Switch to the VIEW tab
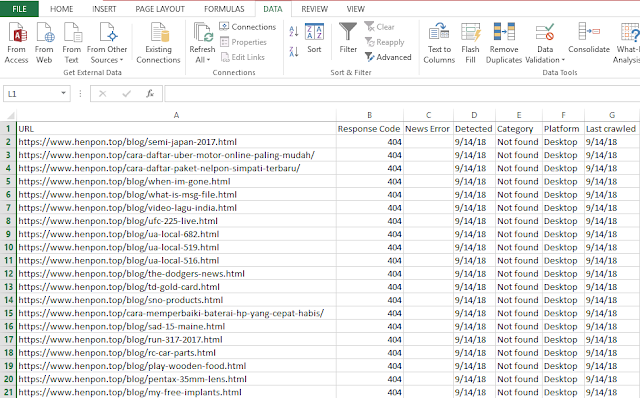 (x=356, y=9)
